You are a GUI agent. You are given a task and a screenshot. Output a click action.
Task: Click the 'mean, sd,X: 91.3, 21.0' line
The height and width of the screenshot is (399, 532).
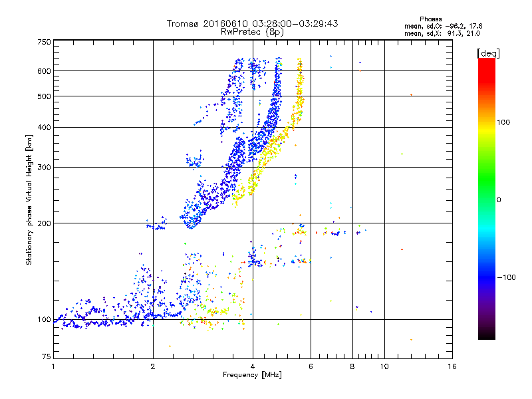[x=442, y=33]
